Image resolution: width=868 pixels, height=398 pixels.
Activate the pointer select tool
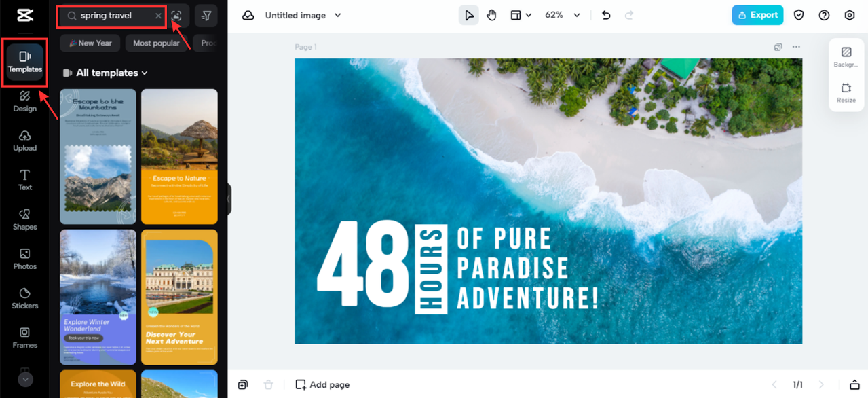tap(469, 15)
